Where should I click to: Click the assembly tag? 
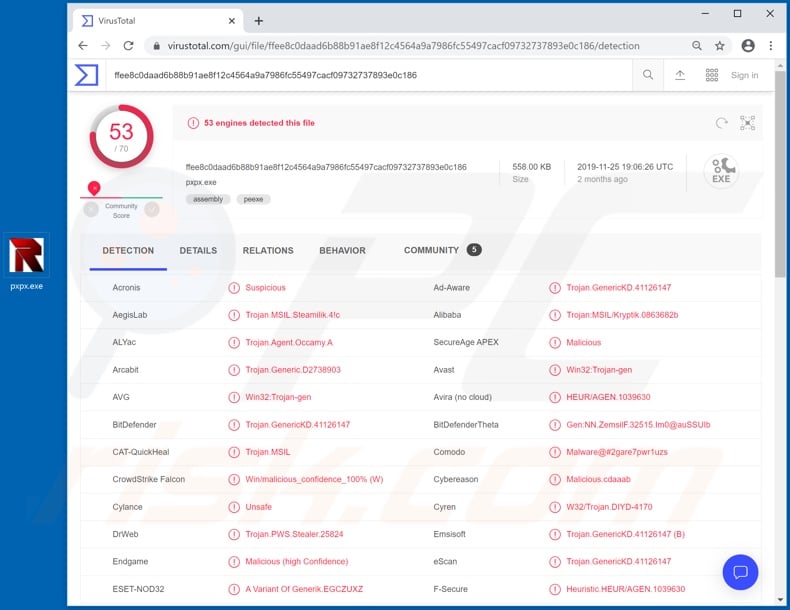coord(208,199)
